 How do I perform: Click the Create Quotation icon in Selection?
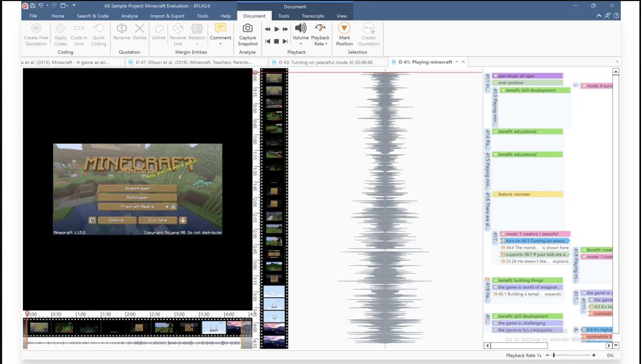(368, 29)
